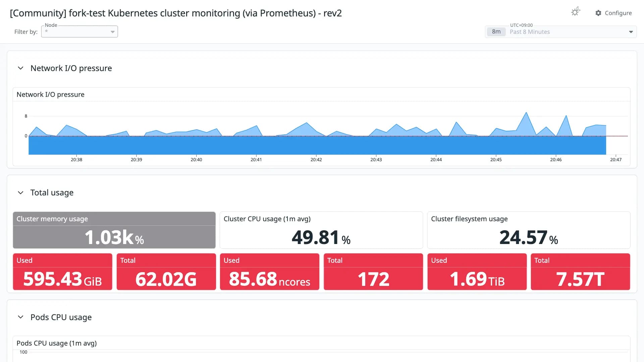644x362 pixels.
Task: Click the Network I/O pressure section heading
Action: click(71, 68)
